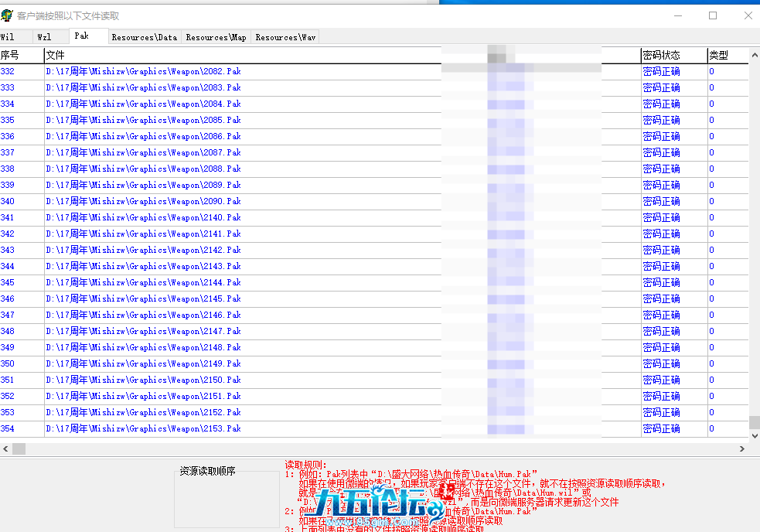Image resolution: width=760 pixels, height=532 pixels.
Task: Click type value 0 in row 335
Action: click(x=711, y=121)
